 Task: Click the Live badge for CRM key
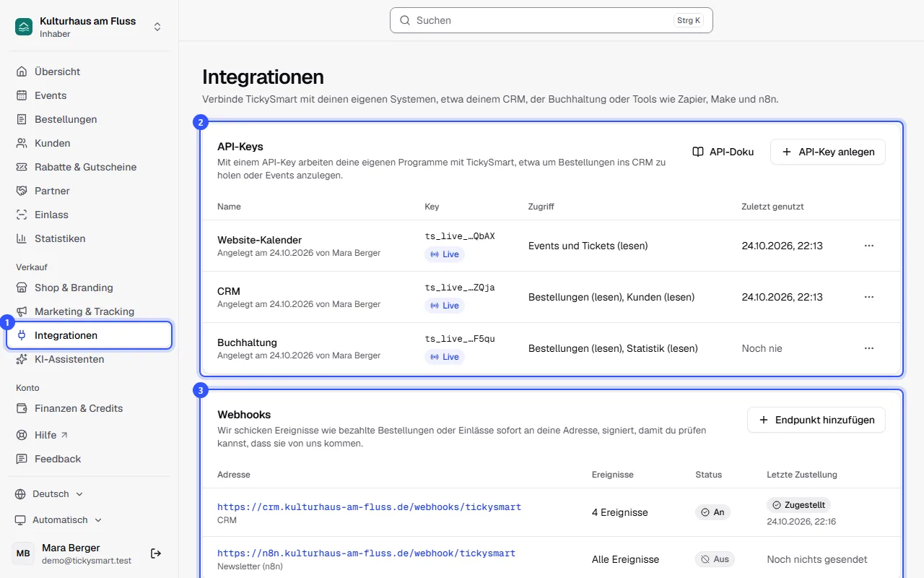tap(445, 306)
